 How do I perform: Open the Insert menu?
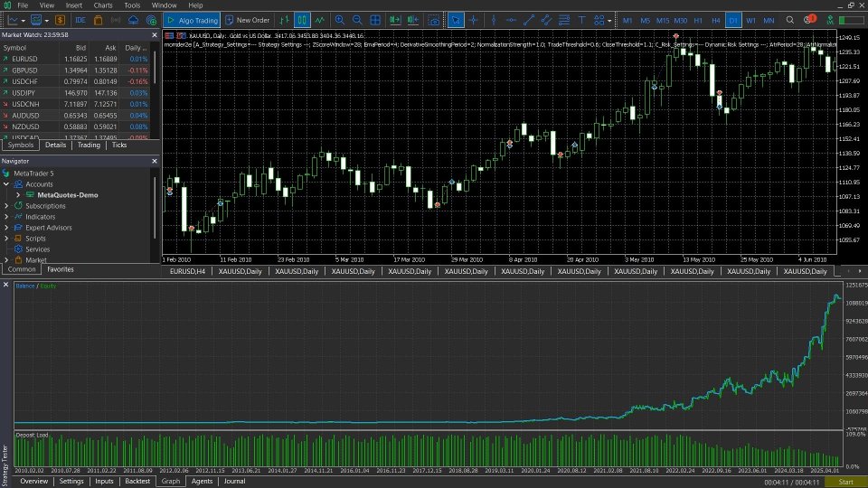73,5
